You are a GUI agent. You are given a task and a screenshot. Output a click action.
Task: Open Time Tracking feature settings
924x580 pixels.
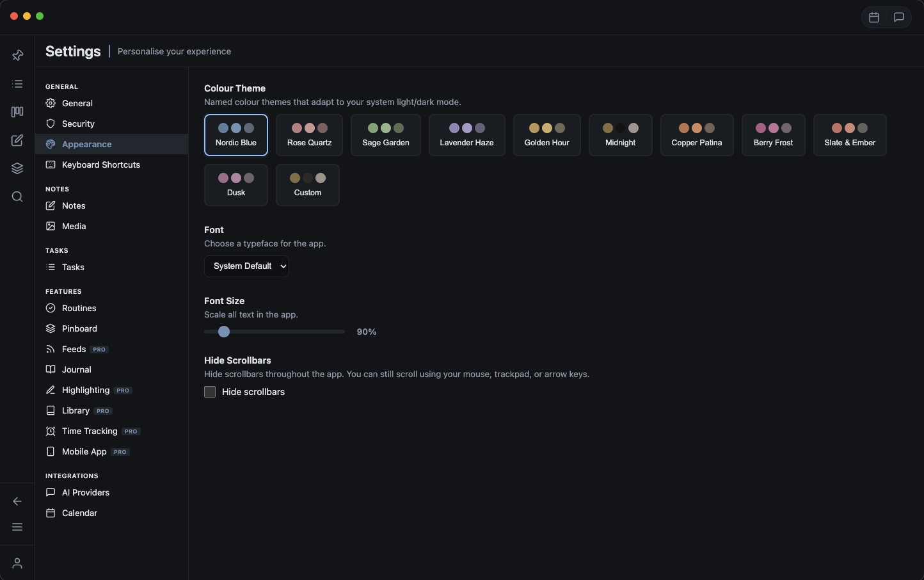(90, 431)
